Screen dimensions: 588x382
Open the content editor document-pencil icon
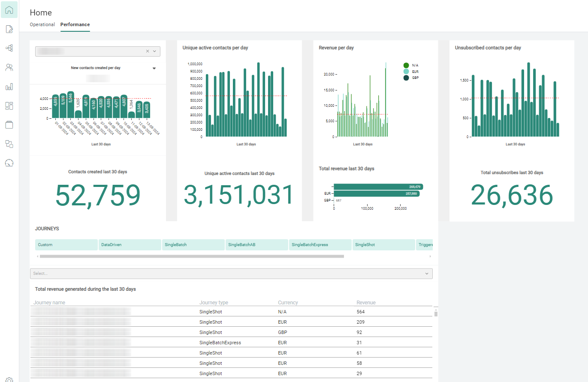[9, 29]
